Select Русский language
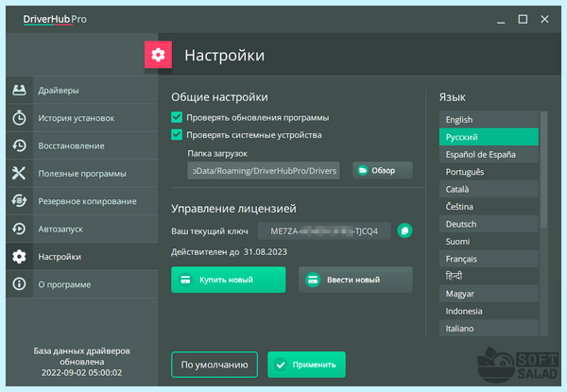The width and height of the screenshot is (567, 392). (x=489, y=137)
